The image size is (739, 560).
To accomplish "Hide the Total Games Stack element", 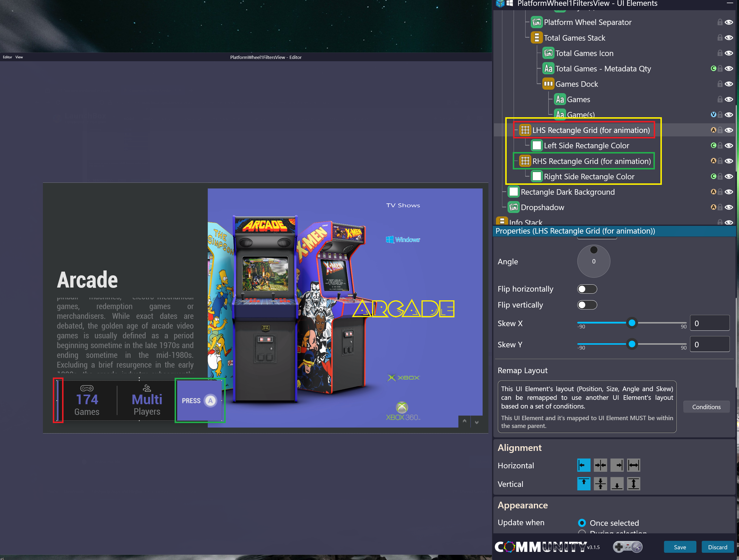I will click(729, 38).
